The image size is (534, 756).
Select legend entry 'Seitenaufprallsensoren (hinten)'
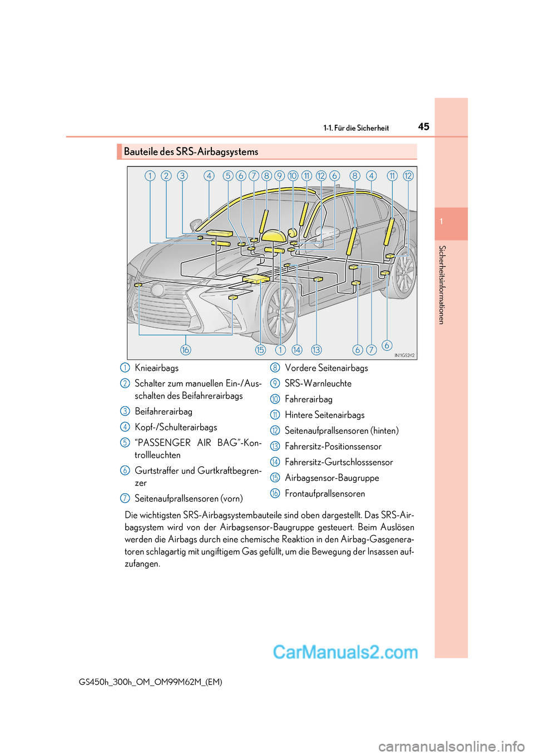tap(342, 430)
